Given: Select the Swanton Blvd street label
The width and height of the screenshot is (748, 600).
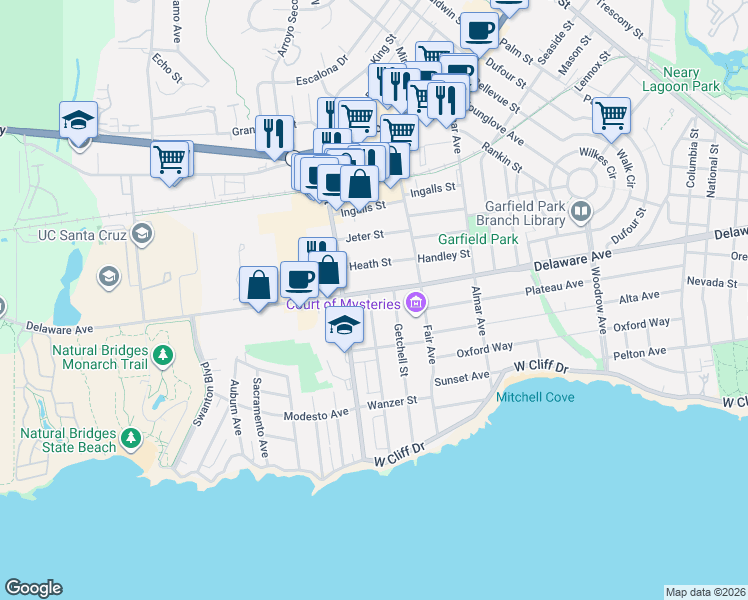Looking at the screenshot, I should pyautogui.click(x=204, y=394).
